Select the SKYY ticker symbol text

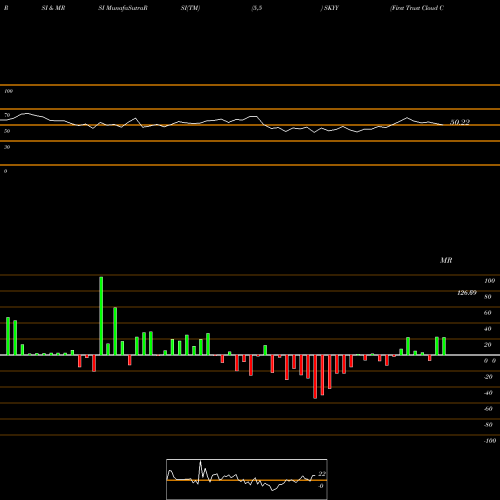[331, 8]
